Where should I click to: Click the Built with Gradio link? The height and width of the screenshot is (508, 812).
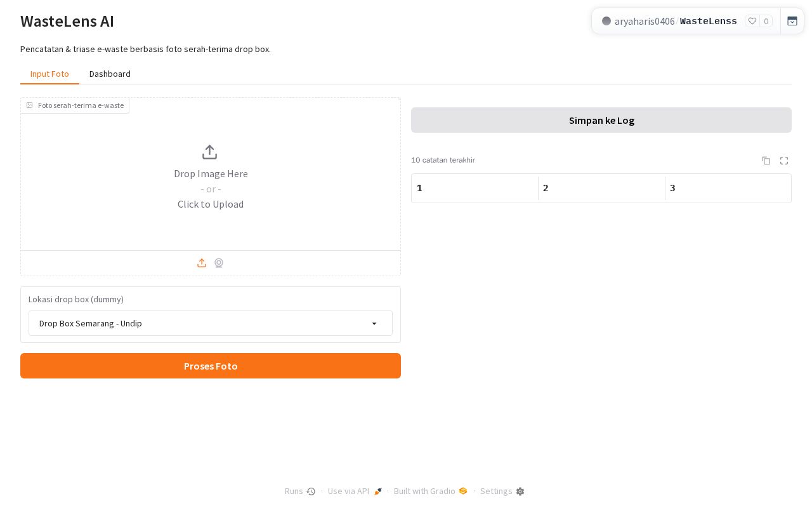(x=431, y=491)
